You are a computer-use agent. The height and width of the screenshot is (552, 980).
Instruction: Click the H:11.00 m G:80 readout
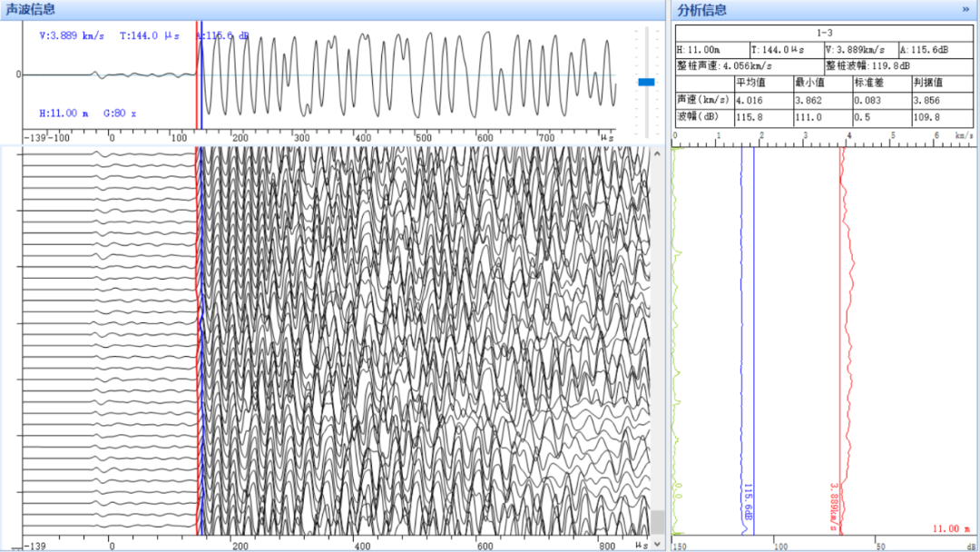87,113
